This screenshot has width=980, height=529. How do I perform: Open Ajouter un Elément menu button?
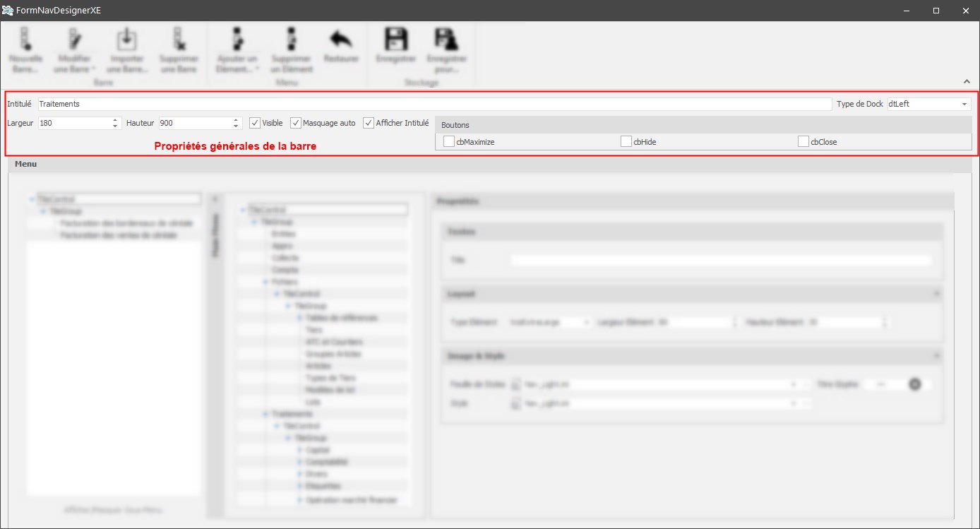pyautogui.click(x=237, y=39)
